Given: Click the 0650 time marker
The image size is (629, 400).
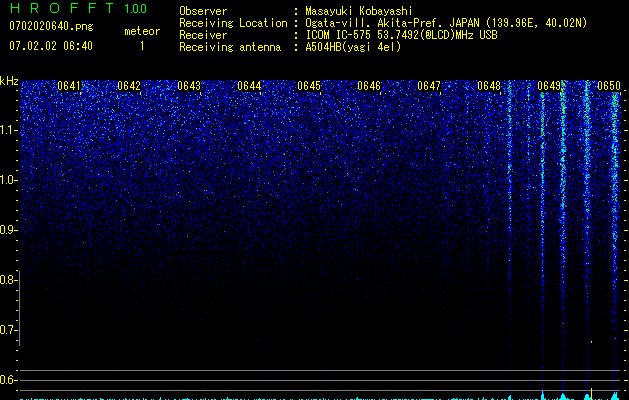Looking at the screenshot, I should coord(609,86).
